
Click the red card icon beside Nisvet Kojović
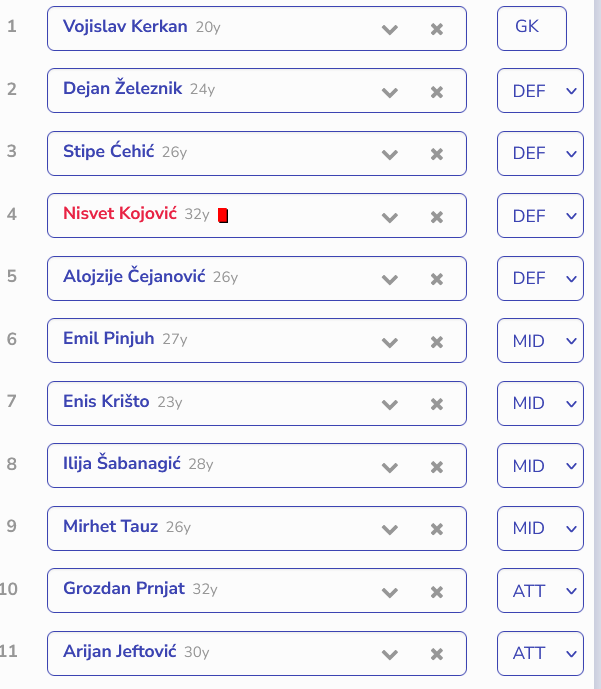coord(223,215)
